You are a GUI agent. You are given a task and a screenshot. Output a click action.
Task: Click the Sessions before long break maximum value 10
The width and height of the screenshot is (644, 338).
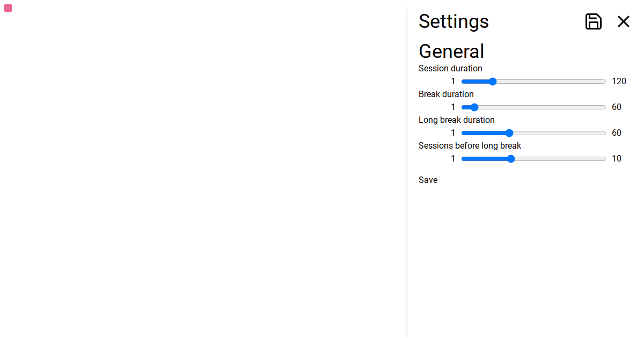click(x=617, y=159)
